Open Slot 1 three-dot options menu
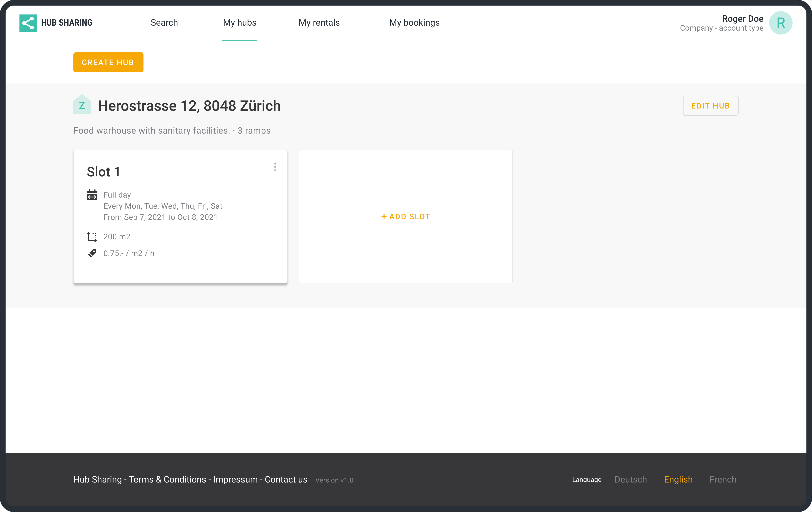The image size is (812, 512). pyautogui.click(x=275, y=167)
